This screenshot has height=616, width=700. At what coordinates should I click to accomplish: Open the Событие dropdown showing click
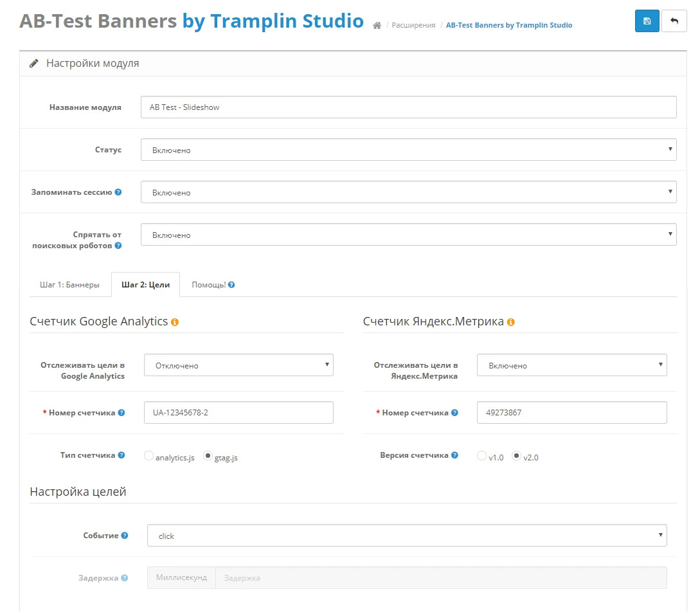(x=407, y=535)
